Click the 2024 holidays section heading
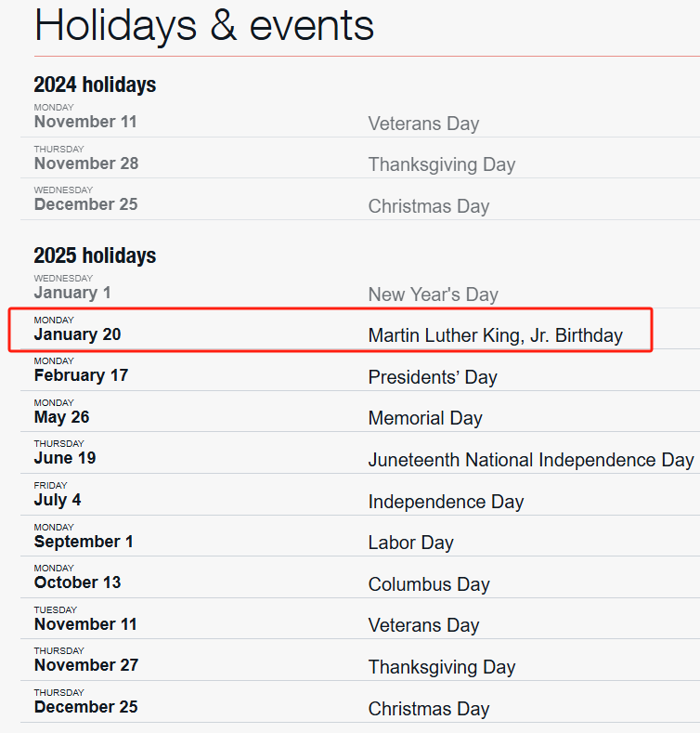700x733 pixels. tap(95, 85)
